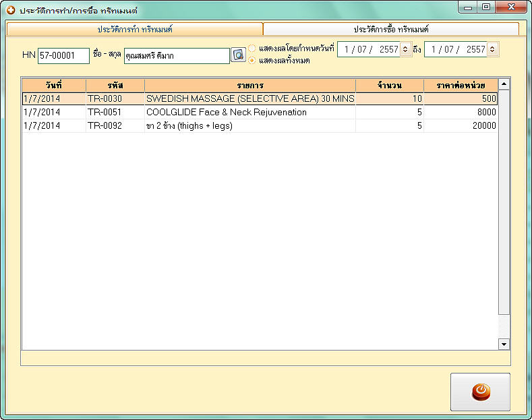Click the HN input field 57-00001

pos(63,55)
